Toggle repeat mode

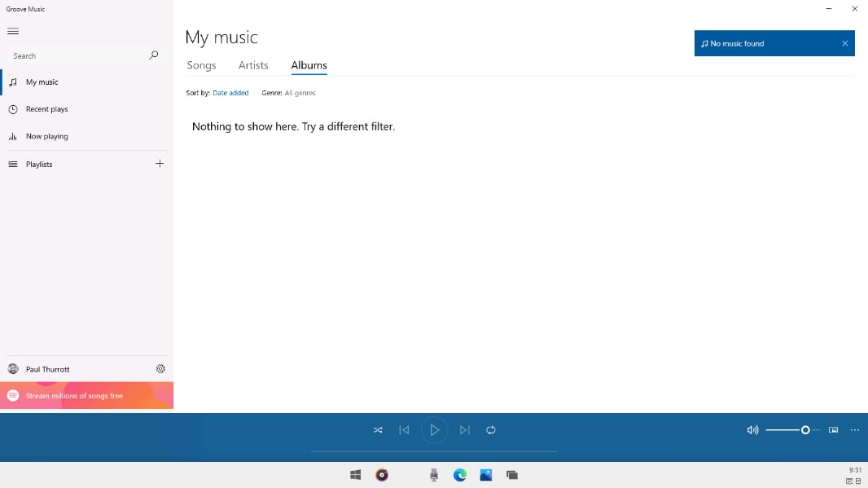coord(491,430)
